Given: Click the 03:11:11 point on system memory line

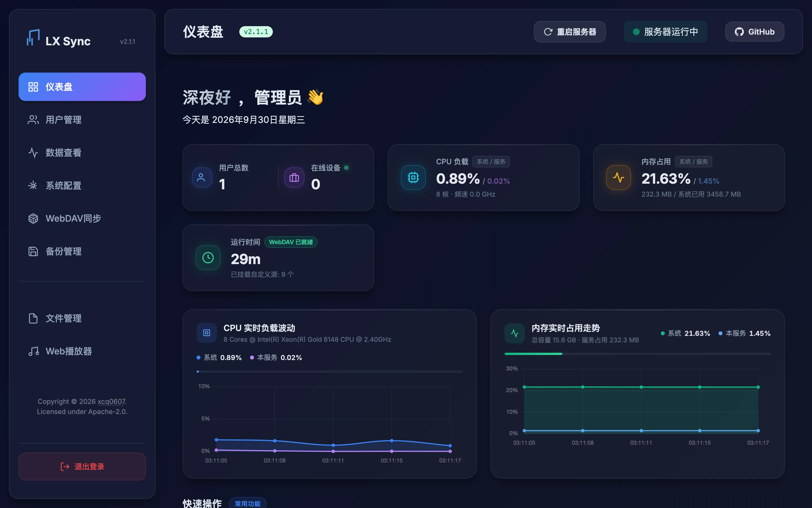Looking at the screenshot, I should (641, 387).
